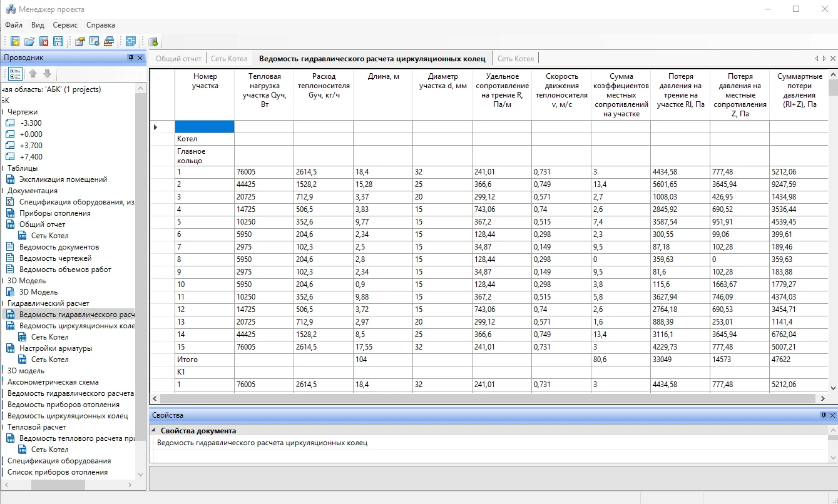Toggle auto-hide pin on Свойства panel
This screenshot has width=838, height=504.
[824, 415]
